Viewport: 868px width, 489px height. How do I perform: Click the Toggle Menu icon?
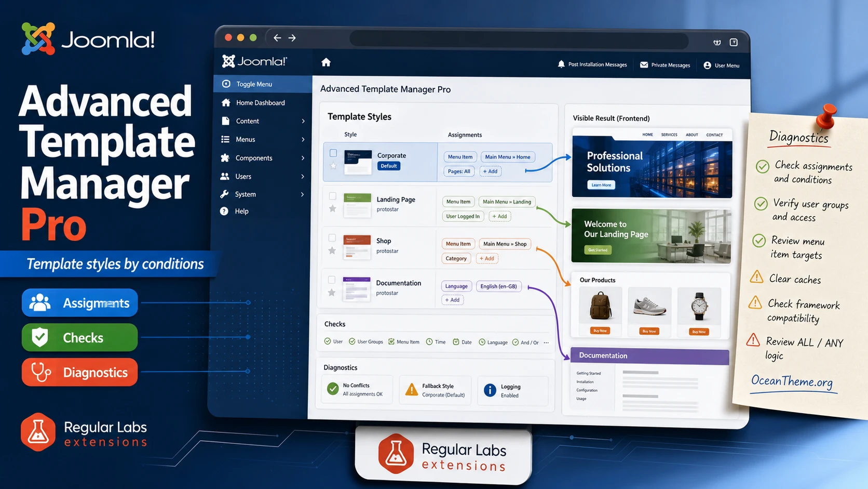point(226,84)
